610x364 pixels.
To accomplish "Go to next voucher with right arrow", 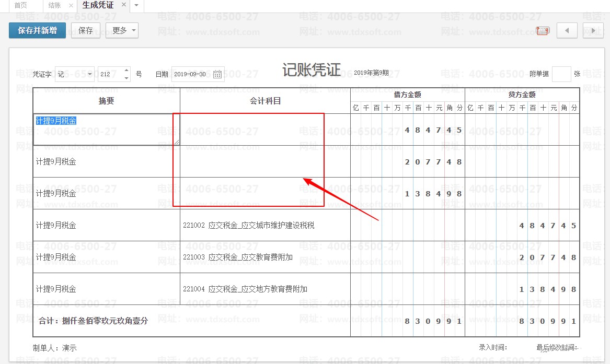I will tap(593, 31).
